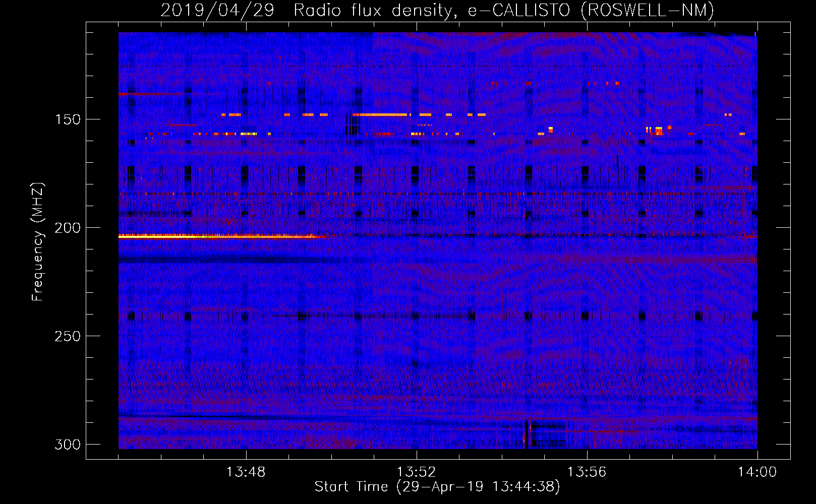Viewport: 816px width, 504px height.
Task: Click the 13:56 time axis label
Action: tap(587, 472)
